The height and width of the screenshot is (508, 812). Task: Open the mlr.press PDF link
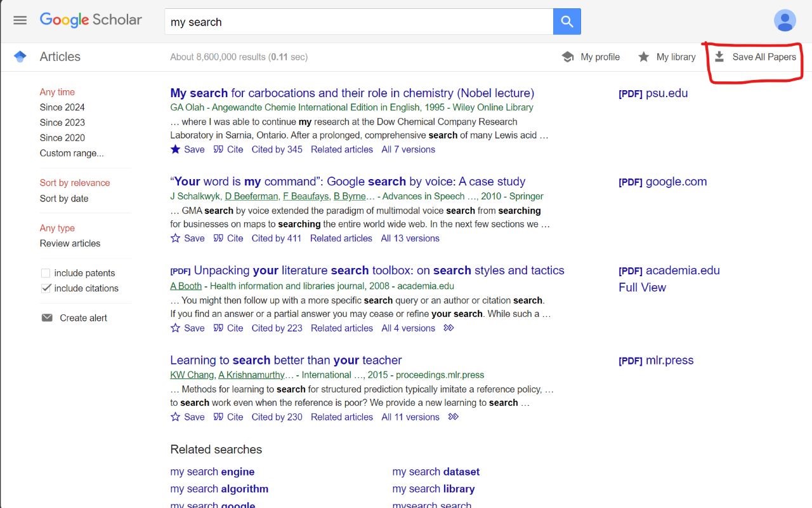656,361
